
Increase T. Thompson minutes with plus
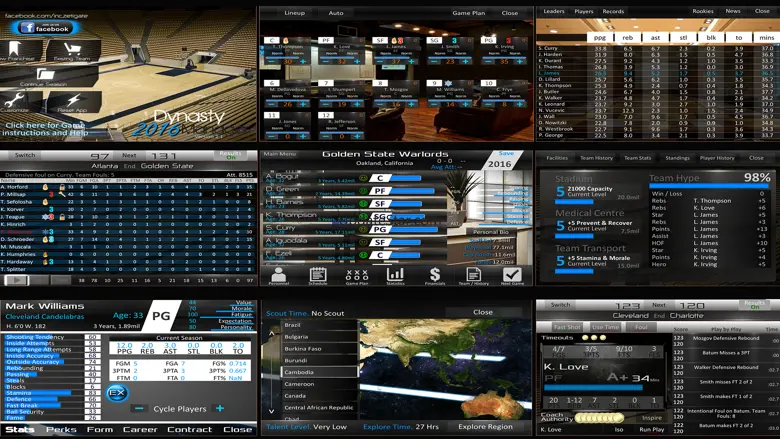point(302,62)
